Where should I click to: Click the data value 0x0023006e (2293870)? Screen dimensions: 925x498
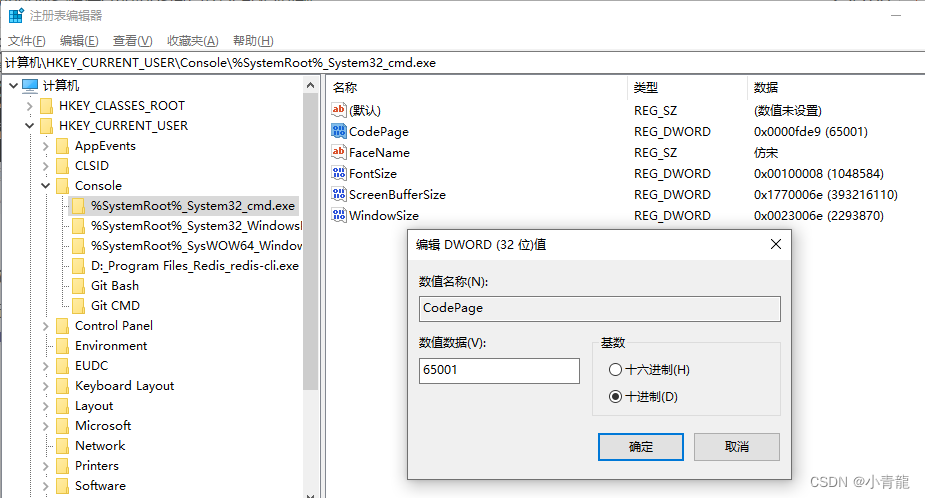(x=819, y=215)
